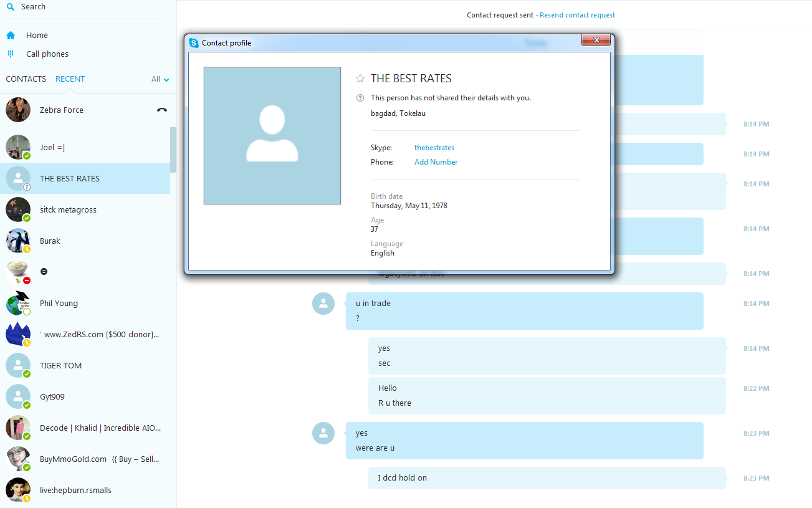The image size is (812, 508).
Task: Click Phil Young's avatar
Action: [18, 303]
